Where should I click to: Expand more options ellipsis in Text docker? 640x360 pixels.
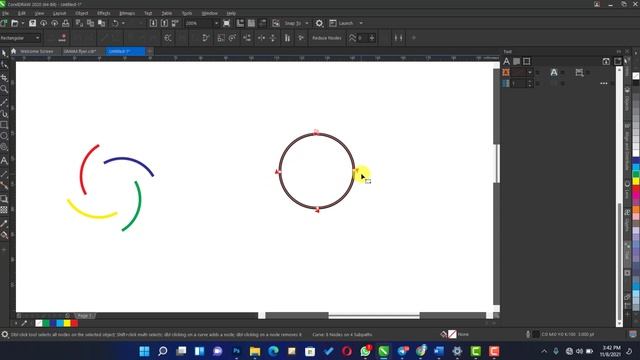[x=604, y=83]
